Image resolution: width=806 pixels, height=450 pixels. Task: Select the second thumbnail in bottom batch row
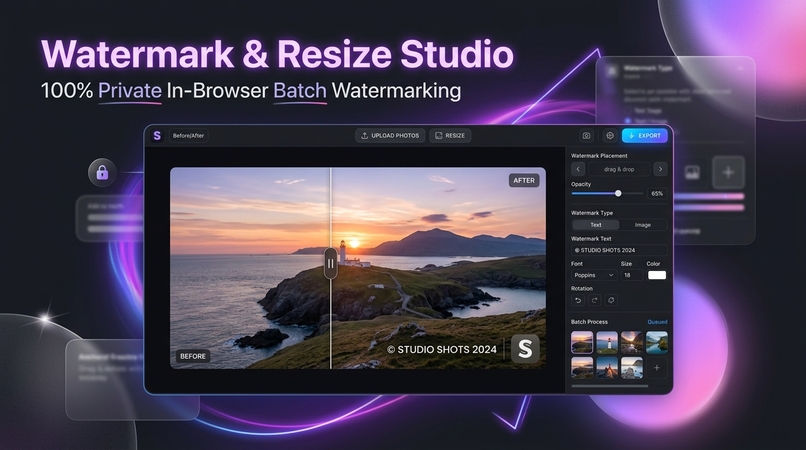click(x=607, y=368)
